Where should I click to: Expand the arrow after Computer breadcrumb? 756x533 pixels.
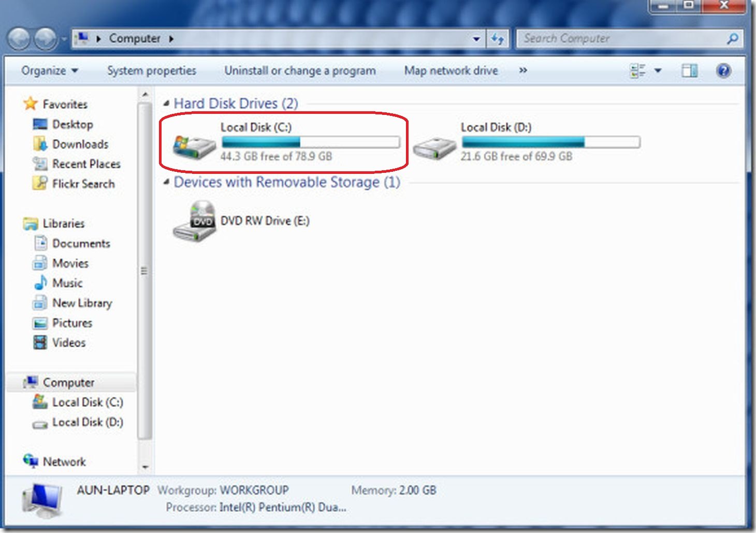pyautogui.click(x=171, y=38)
